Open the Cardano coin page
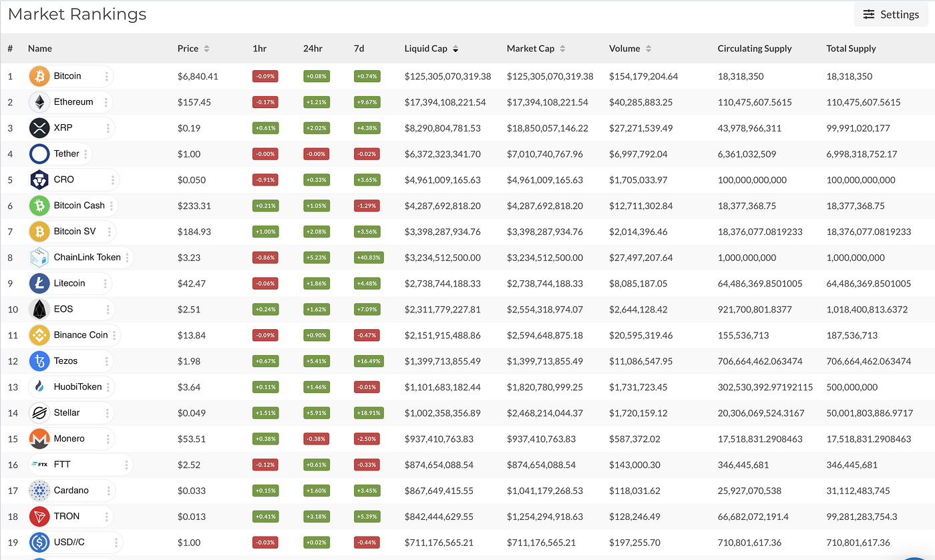 pos(71,490)
